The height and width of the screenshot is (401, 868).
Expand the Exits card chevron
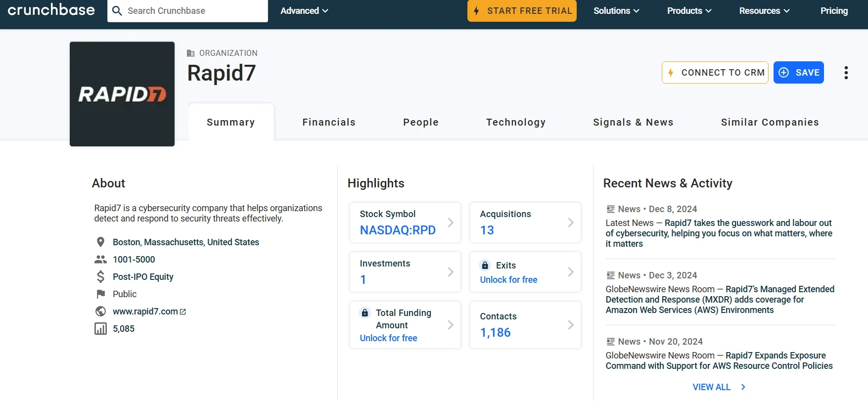(x=571, y=272)
